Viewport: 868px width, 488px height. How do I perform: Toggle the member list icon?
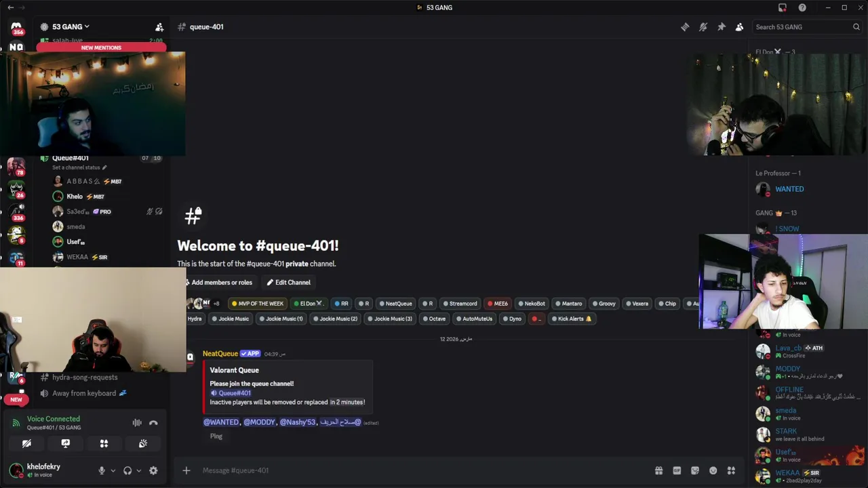click(x=739, y=27)
